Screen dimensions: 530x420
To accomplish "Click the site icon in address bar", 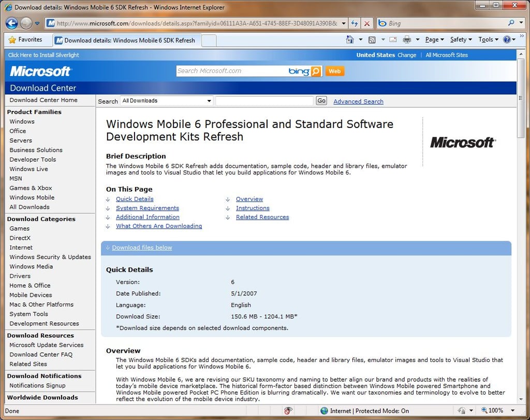I will pos(51,23).
